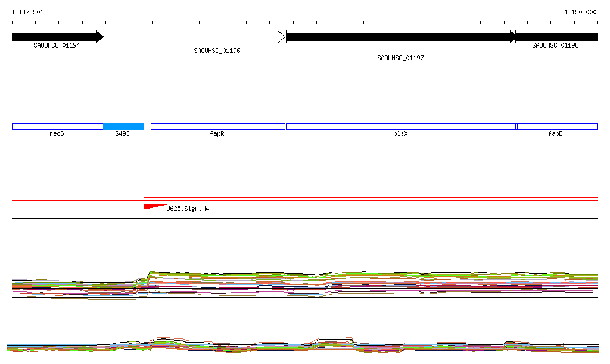
Task: Click the S493 text label
Action: tap(122, 134)
